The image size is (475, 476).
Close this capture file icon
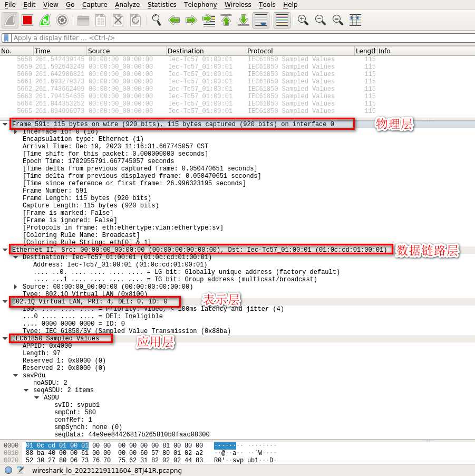(118, 21)
